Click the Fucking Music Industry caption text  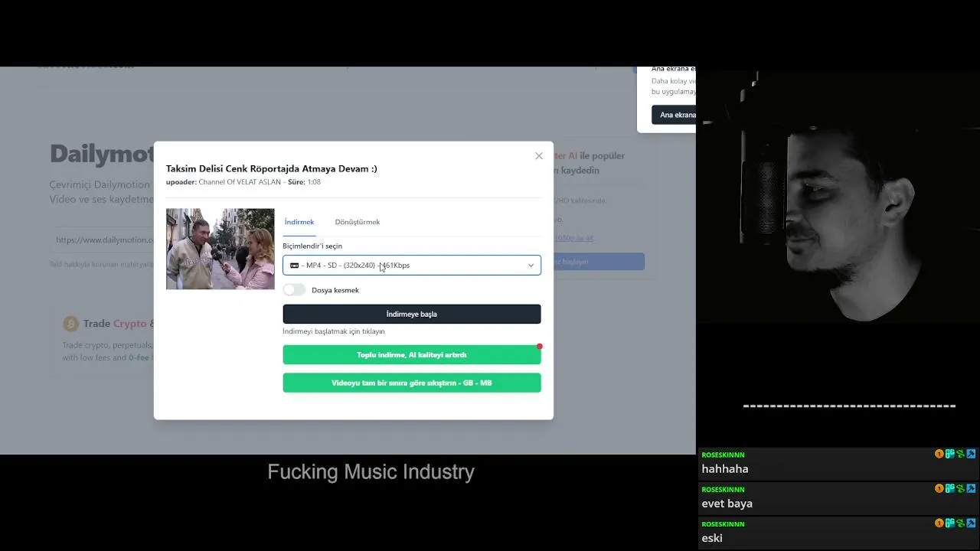[371, 472]
